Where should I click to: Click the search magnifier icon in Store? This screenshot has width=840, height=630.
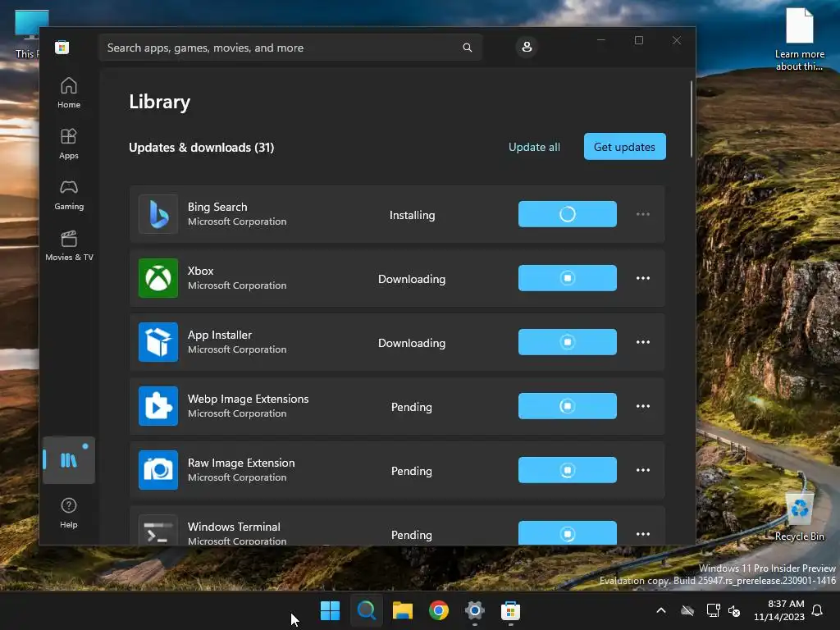[x=467, y=48]
